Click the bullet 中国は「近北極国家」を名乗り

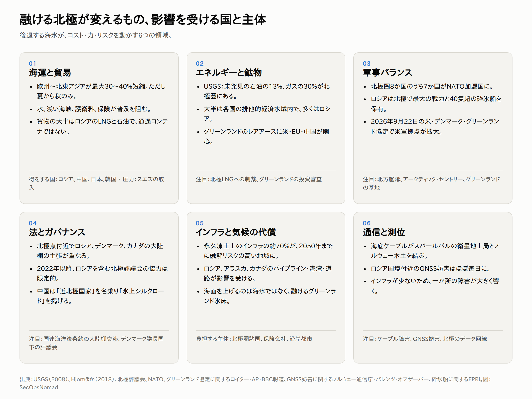point(101,296)
